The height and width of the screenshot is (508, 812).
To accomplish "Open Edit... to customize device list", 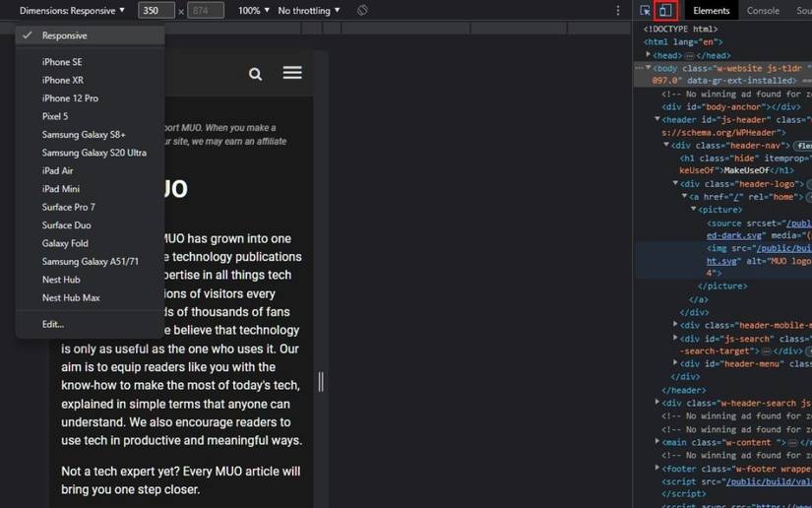I will click(91, 324).
